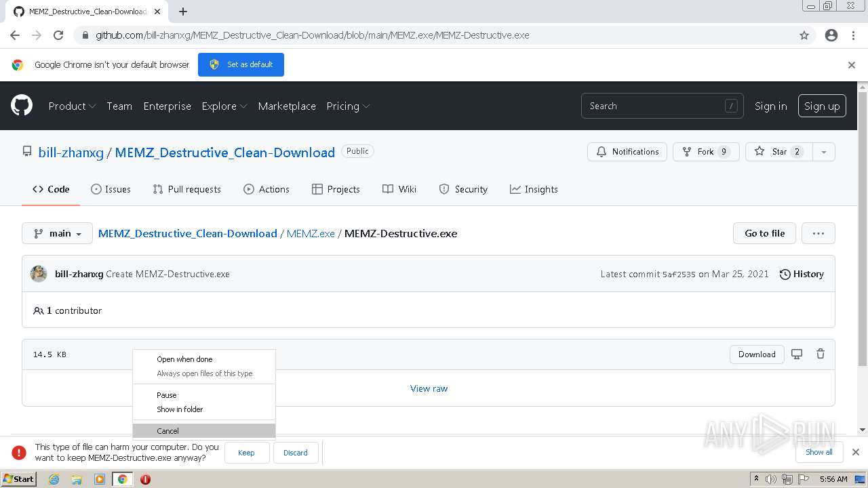
Task: Click the delete file trash icon
Action: tap(821, 354)
